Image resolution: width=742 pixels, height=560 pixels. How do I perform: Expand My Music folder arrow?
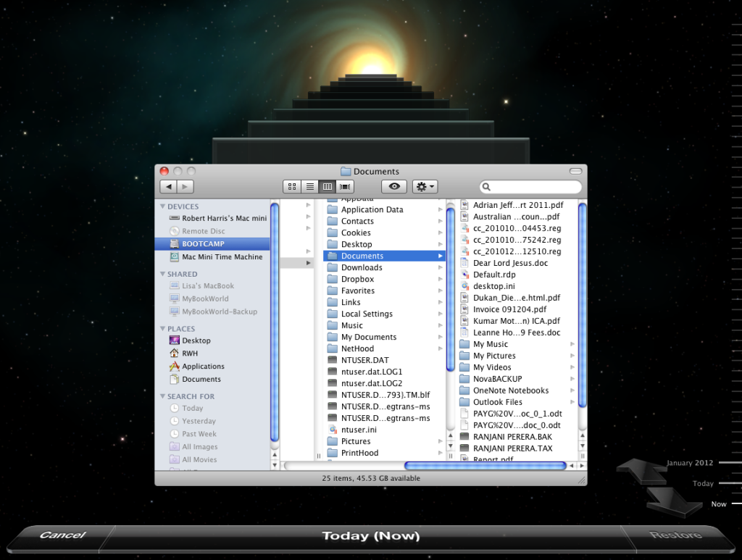point(572,344)
